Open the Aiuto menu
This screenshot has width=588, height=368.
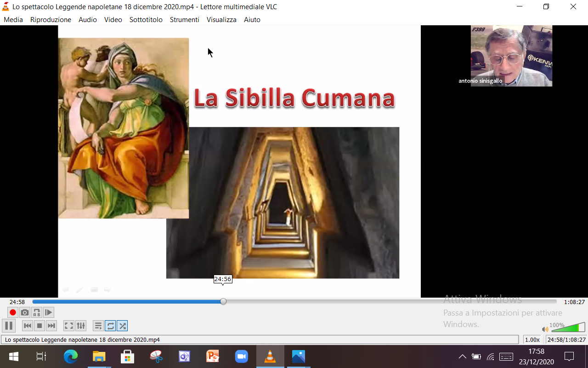252,20
